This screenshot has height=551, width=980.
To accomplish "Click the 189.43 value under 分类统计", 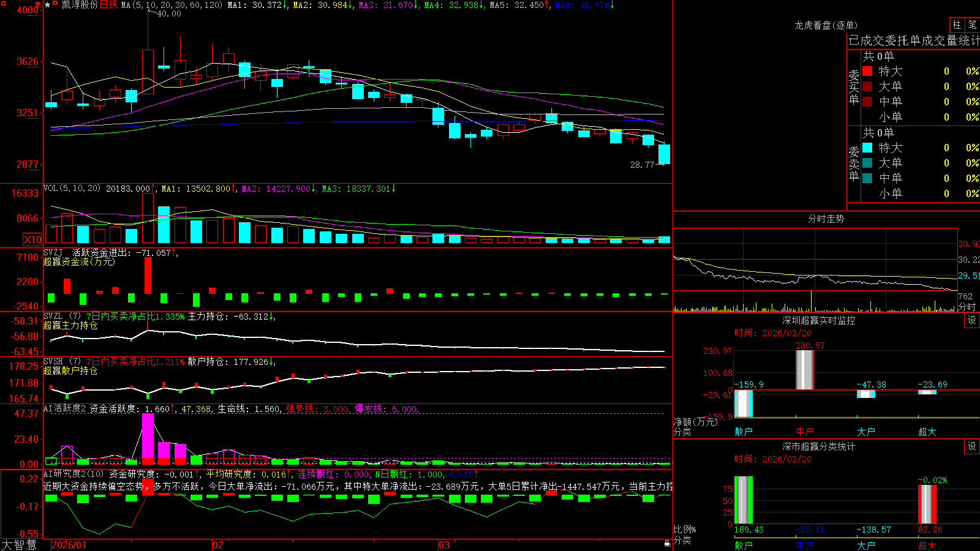I will coord(749,530).
